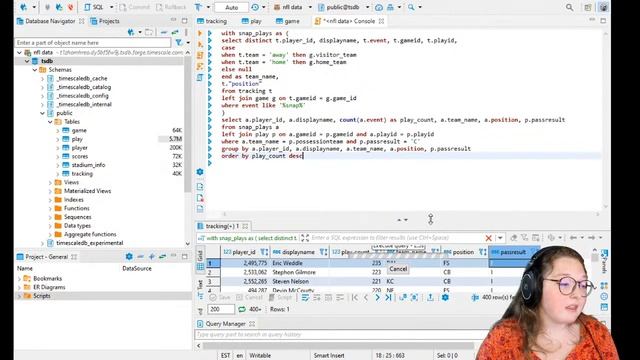This screenshot has width=640, height=360.
Task: Click the displayname column filter icon
Action: (x=323, y=252)
